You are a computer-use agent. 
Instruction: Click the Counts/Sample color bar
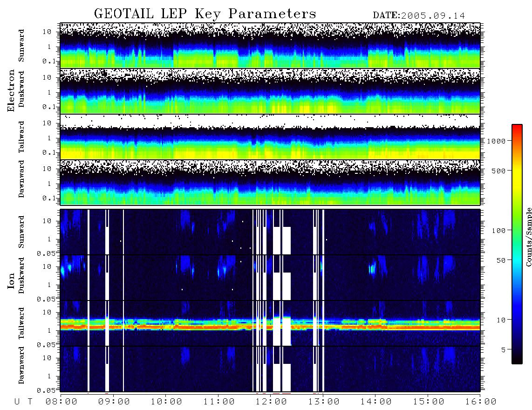(x=517, y=244)
